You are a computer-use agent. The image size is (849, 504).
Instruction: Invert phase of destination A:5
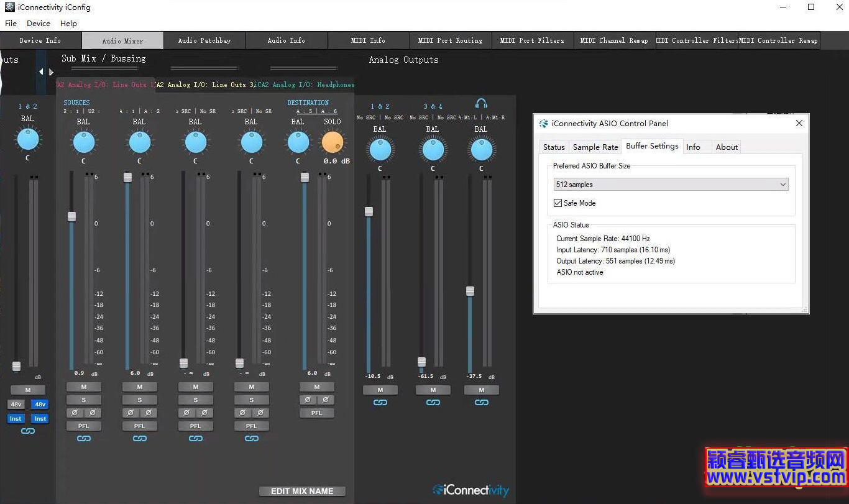[308, 400]
